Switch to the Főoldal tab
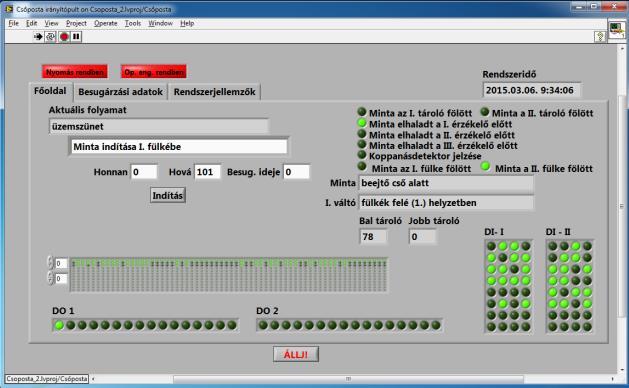The height and width of the screenshot is (388, 629). [50, 91]
